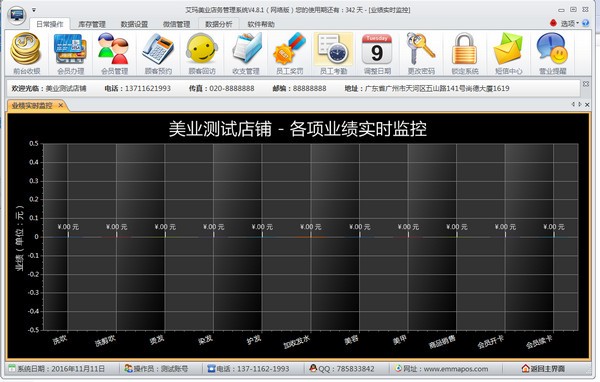Viewport: 600px width, 382px height.
Task: Open 员工考勤 attendance clock icon
Action: coord(333,53)
